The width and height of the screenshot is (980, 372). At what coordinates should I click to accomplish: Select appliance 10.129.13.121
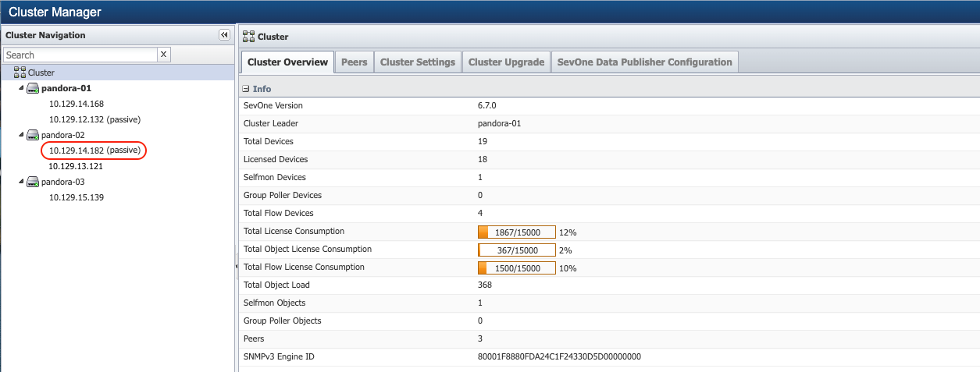pos(77,166)
